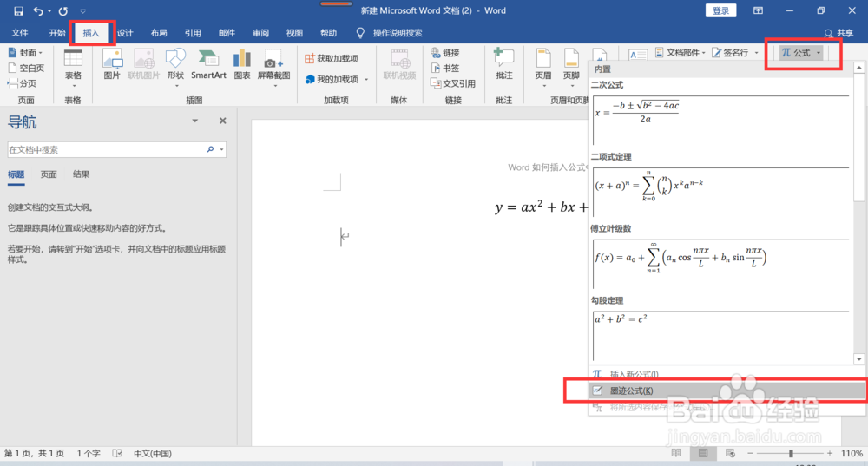Viewport: 868px width, 466px height.
Task: Close the 导航 navigation pane
Action: [222, 121]
